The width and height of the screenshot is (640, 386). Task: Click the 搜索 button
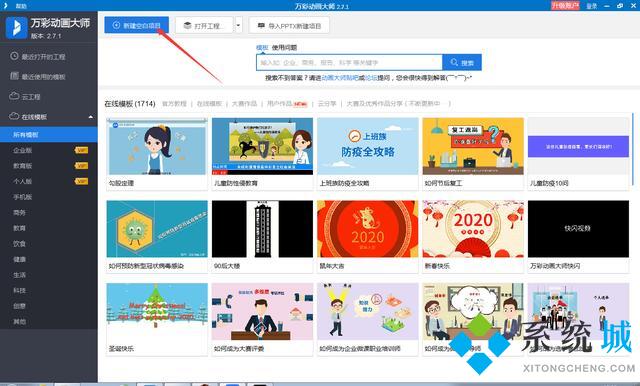(x=462, y=62)
